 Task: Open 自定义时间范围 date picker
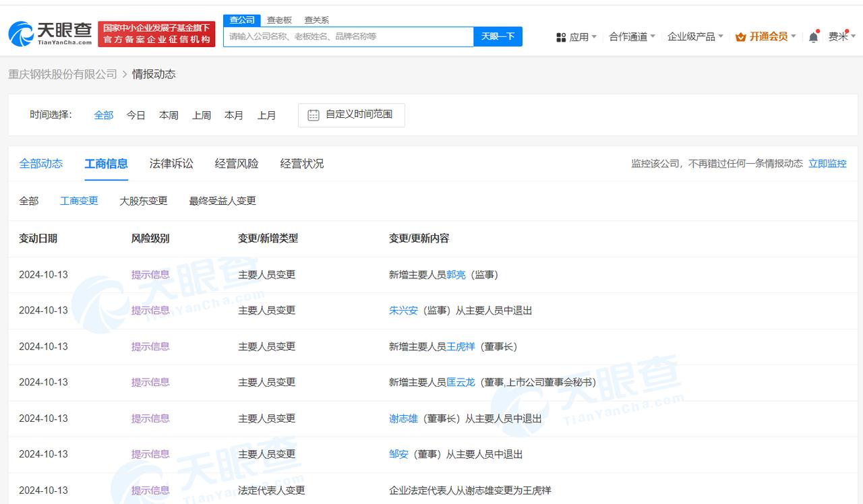[351, 115]
